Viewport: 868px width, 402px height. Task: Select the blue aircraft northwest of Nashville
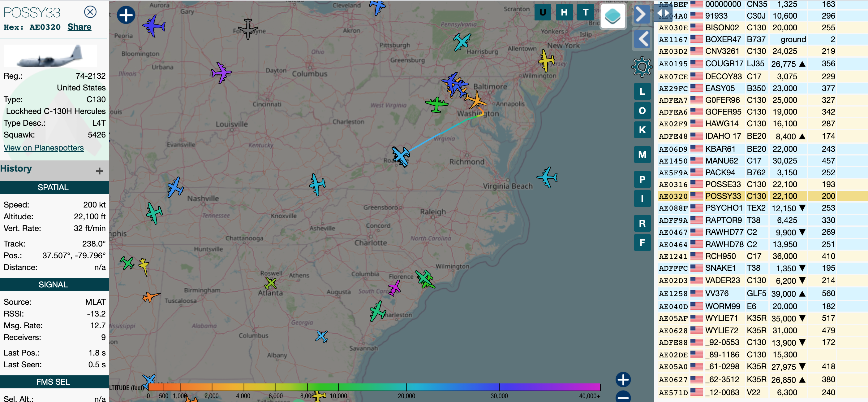(175, 187)
